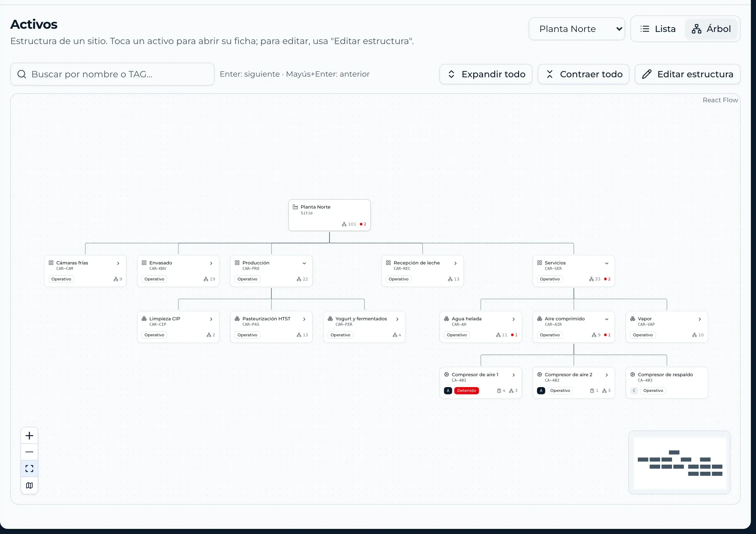Click the boxes icon on Agua helada node
The image size is (756, 534).
click(x=447, y=318)
